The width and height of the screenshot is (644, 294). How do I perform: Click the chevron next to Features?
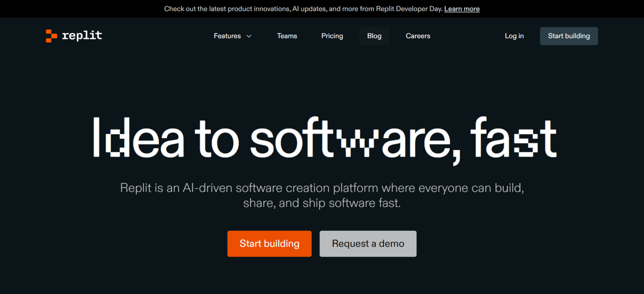(x=249, y=36)
